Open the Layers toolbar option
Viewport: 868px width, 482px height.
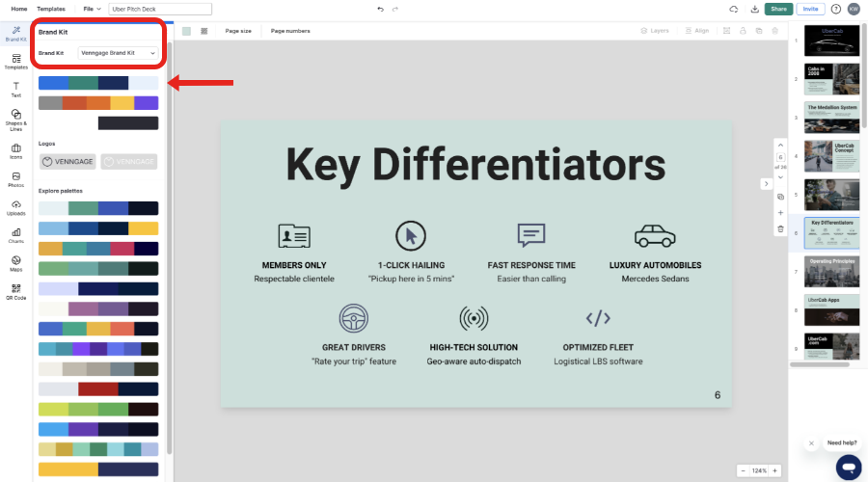coord(655,31)
